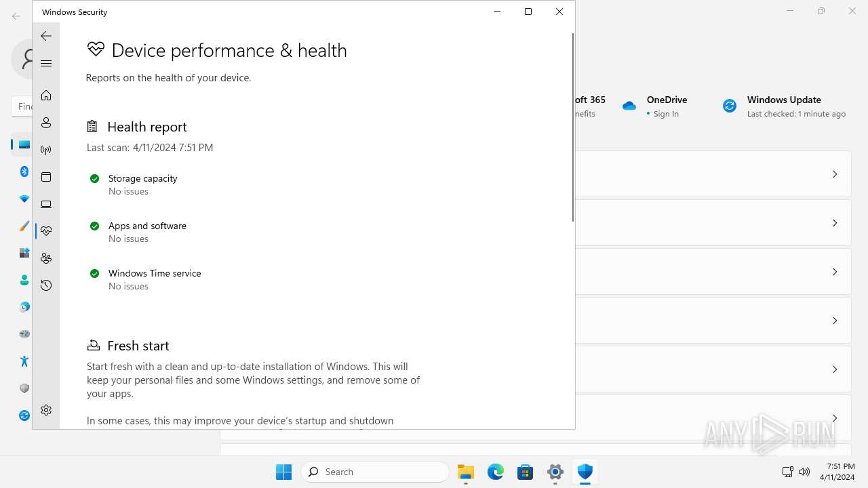
Task: Open Accounts icon in Settings sidebar
Action: (24, 280)
